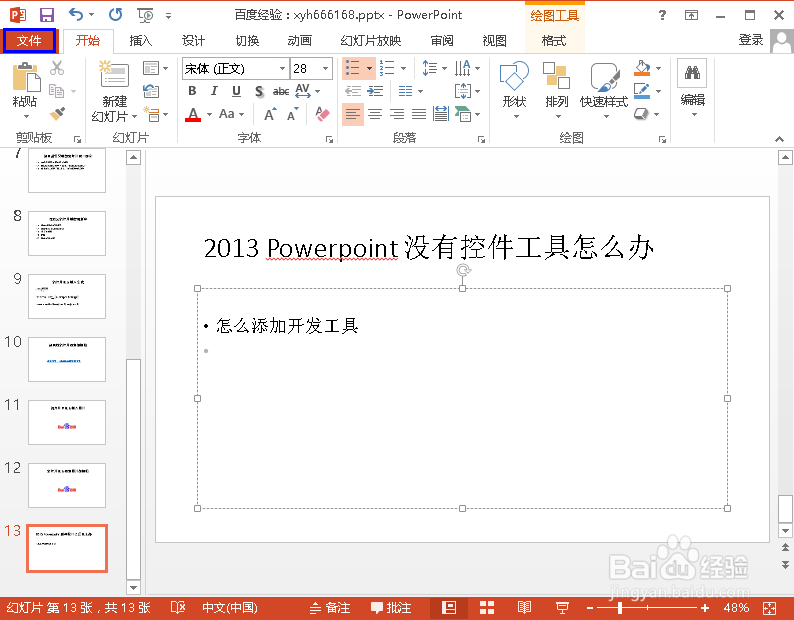Switch to Slide Sorter view
Viewport: 794px width, 620px height.
(487, 607)
